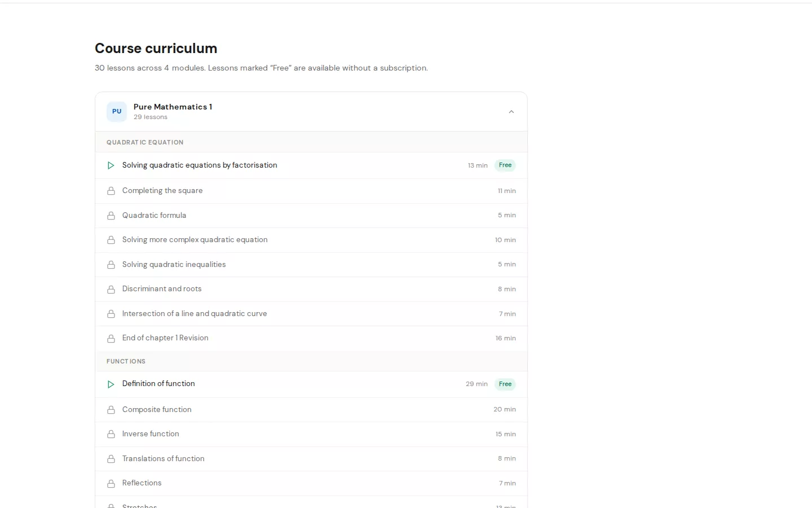Screen dimensions: 812x508
Task: Click the play icon for Definition of function
Action: pyautogui.click(x=111, y=384)
